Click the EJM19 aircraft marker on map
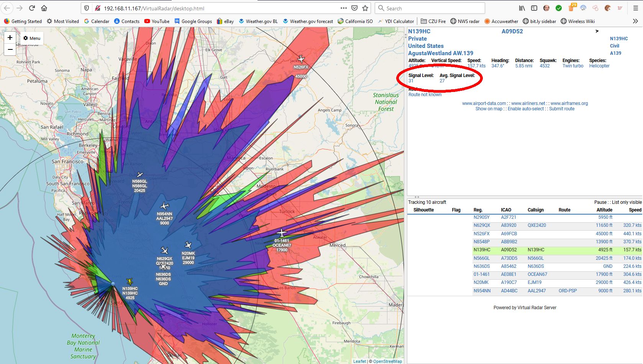This screenshot has height=364, width=643. tap(188, 245)
